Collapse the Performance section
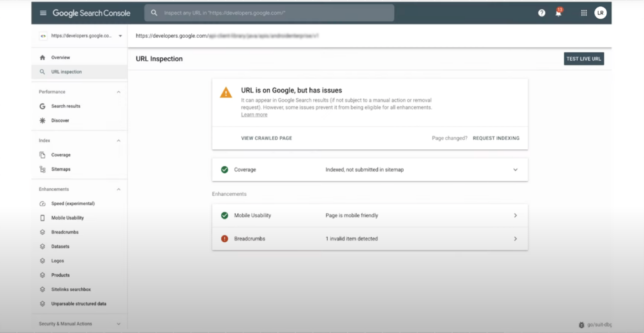This screenshot has width=644, height=333. tap(119, 92)
